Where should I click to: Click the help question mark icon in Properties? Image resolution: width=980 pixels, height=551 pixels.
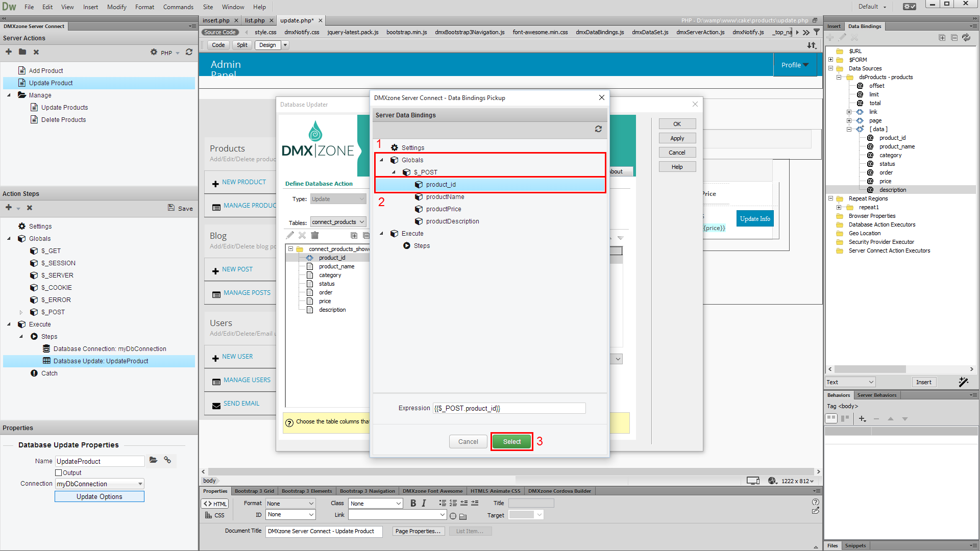pos(816,502)
